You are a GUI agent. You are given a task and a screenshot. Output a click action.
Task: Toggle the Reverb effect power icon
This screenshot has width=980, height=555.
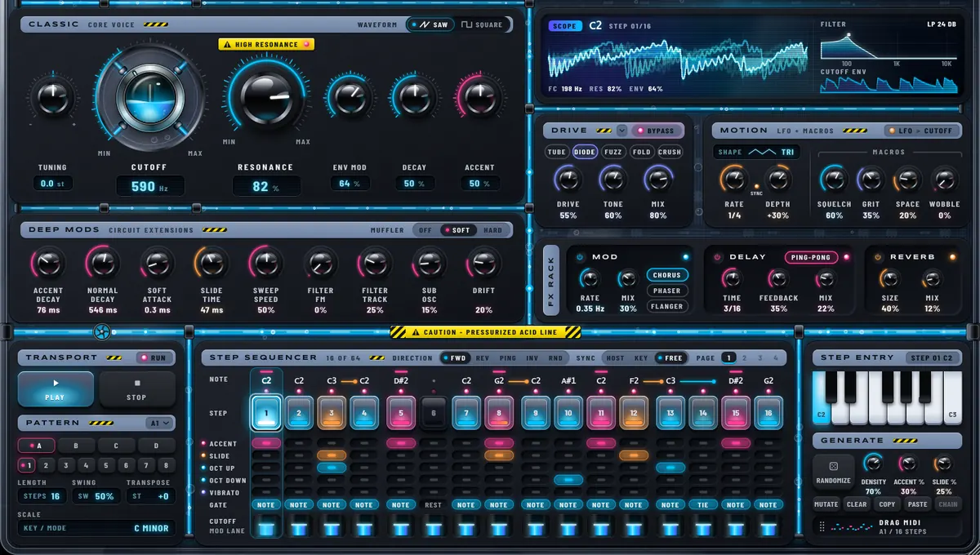click(x=879, y=257)
